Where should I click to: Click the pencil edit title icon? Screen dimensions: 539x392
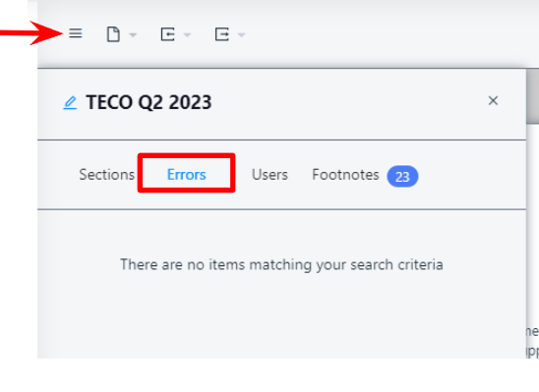coord(70,103)
